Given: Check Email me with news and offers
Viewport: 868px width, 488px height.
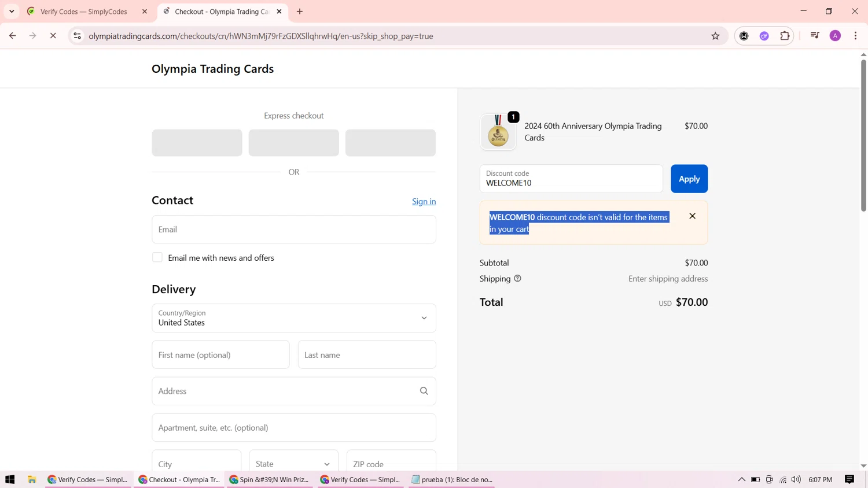Looking at the screenshot, I should 157,257.
